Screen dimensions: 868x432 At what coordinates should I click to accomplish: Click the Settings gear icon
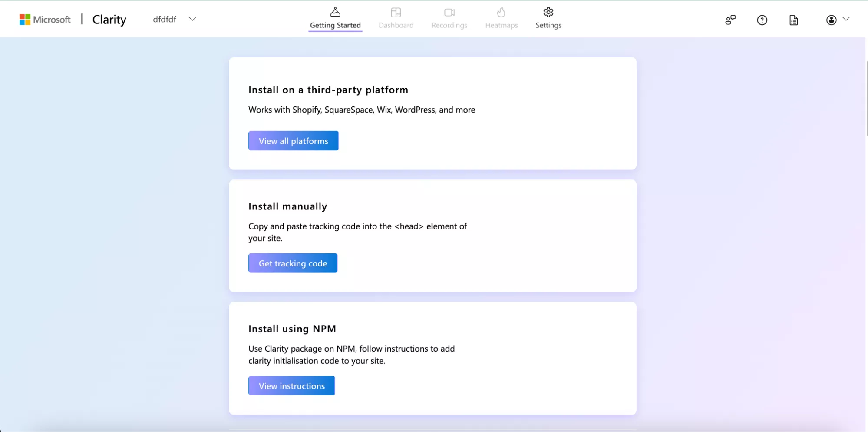click(548, 12)
